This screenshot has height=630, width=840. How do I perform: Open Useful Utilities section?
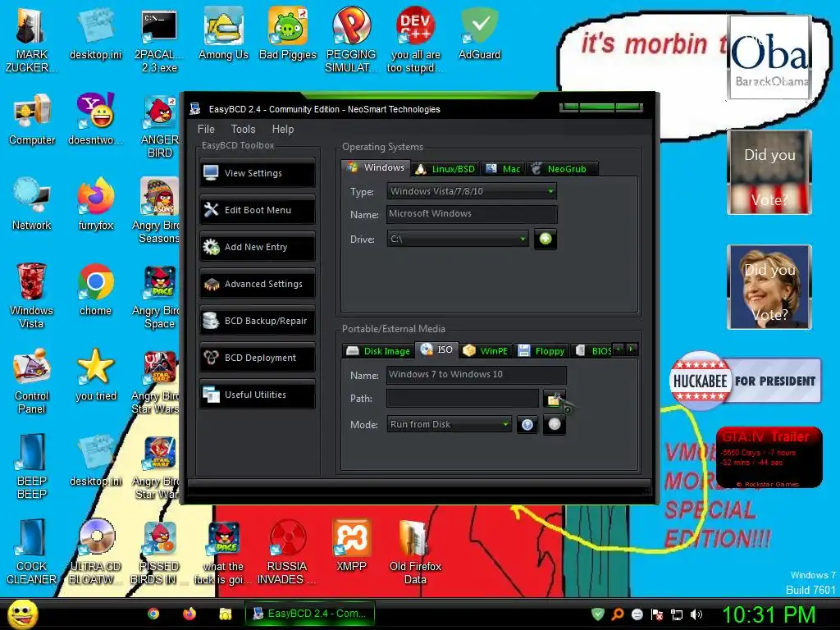click(x=258, y=395)
